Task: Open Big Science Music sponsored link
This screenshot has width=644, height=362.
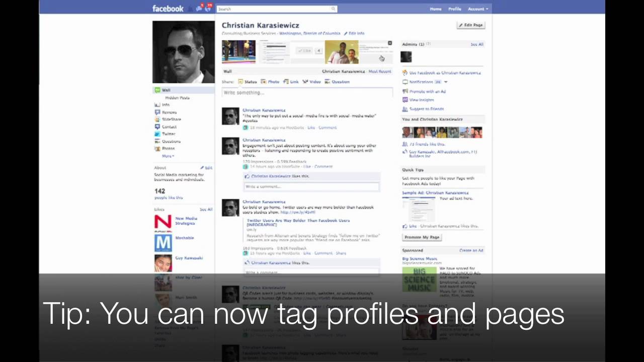Action: click(420, 258)
